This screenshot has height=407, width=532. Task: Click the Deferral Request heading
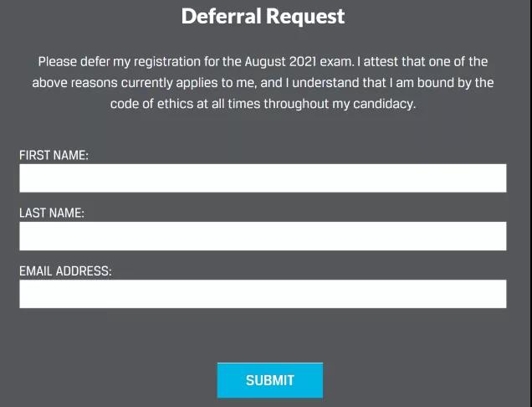tap(263, 16)
